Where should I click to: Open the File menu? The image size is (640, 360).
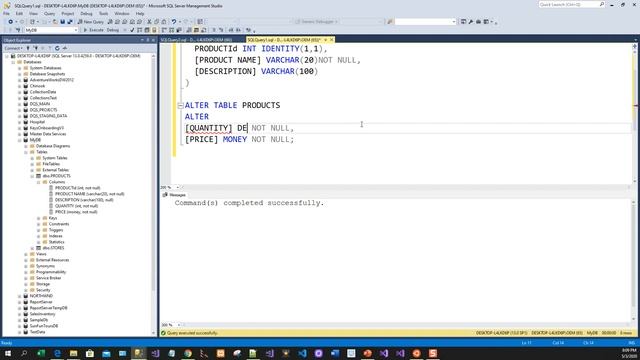click(x=7, y=13)
